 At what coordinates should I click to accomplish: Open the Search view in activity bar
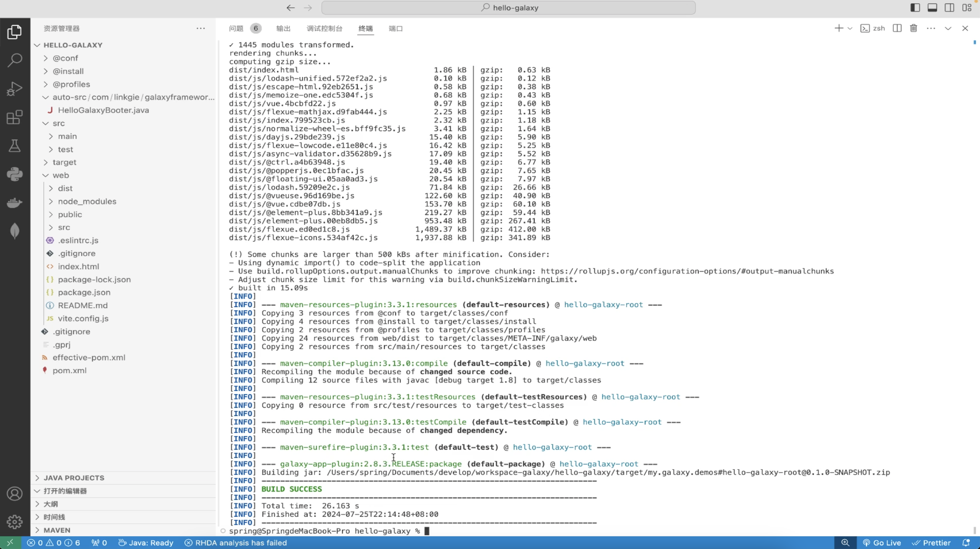(x=15, y=60)
